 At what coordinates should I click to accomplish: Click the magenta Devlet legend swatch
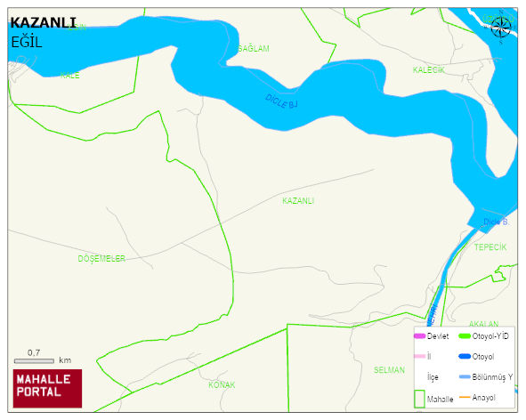point(419,335)
